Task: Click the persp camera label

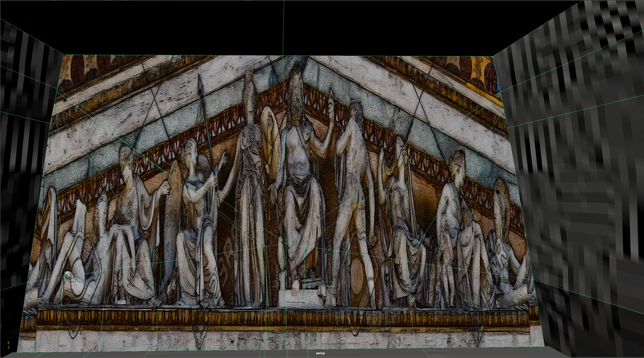Action: [x=320, y=353]
